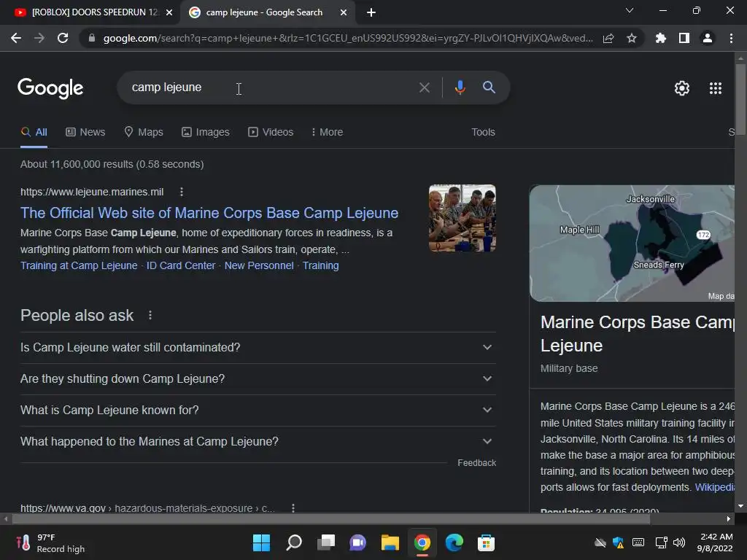The width and height of the screenshot is (747, 560).
Task: Open Chrome's three-dot menu
Action: tap(731, 38)
